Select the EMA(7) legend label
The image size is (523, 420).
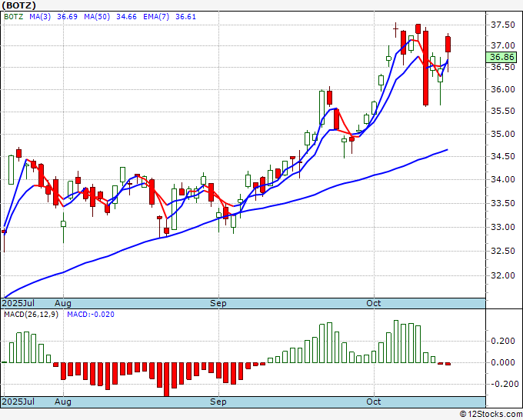[156, 17]
